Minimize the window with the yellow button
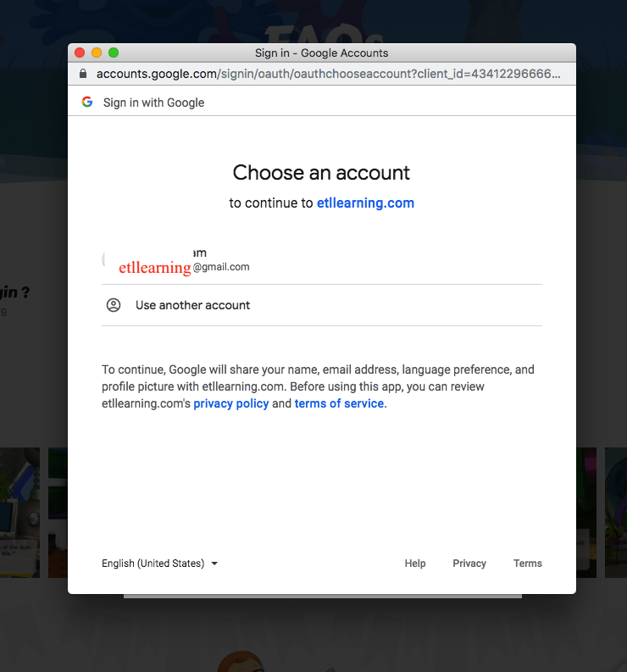 point(97,53)
